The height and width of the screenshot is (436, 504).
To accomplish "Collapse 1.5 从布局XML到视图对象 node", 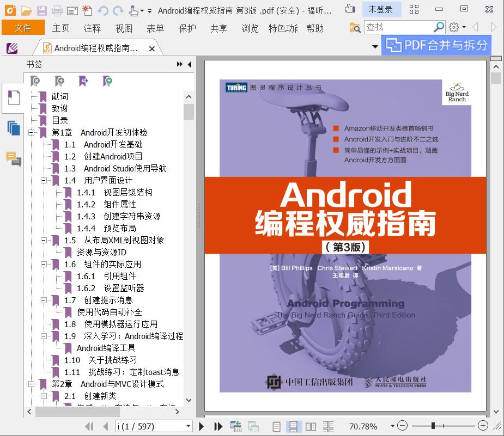I will (x=44, y=240).
